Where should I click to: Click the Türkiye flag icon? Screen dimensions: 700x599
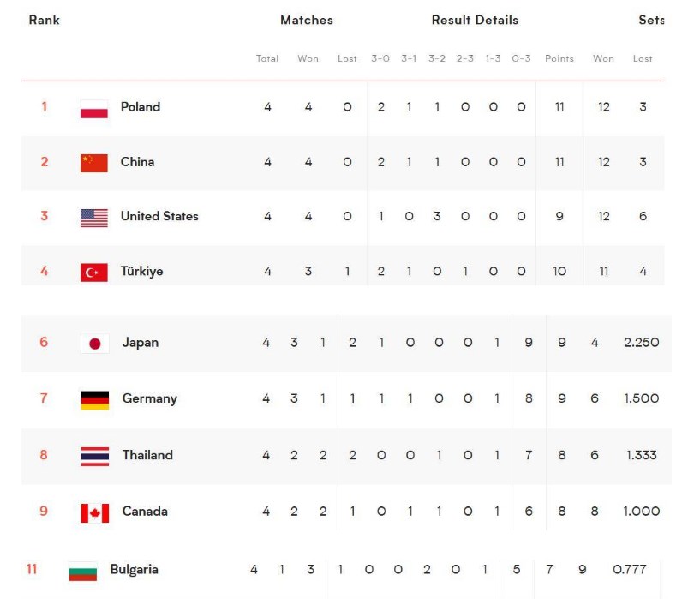click(x=93, y=273)
